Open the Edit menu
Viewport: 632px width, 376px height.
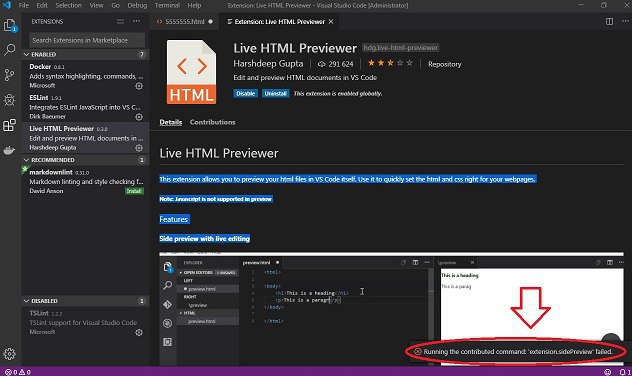(x=42, y=5)
